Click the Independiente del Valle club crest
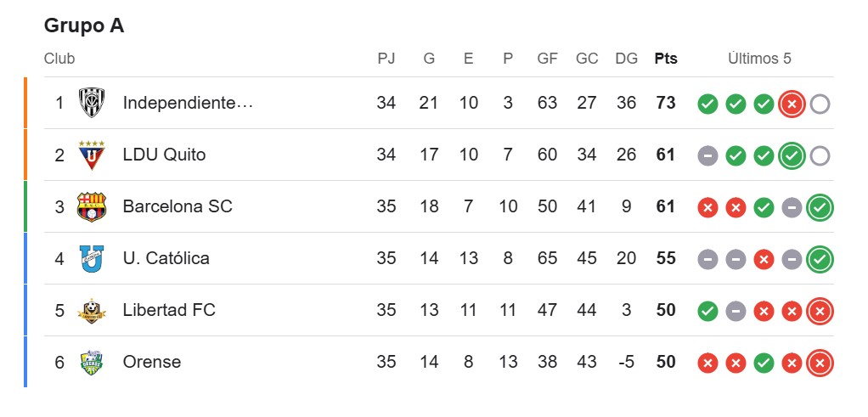This screenshot has width=868, height=417. (x=91, y=104)
